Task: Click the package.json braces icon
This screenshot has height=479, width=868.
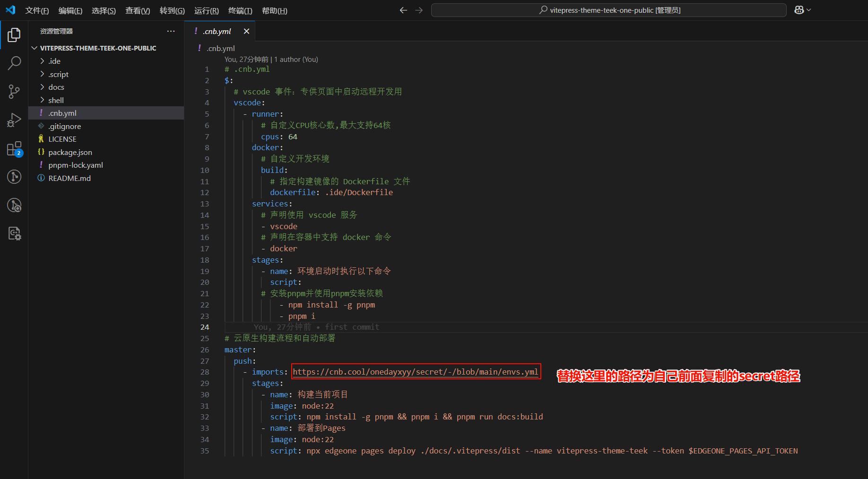Action: pyautogui.click(x=41, y=152)
